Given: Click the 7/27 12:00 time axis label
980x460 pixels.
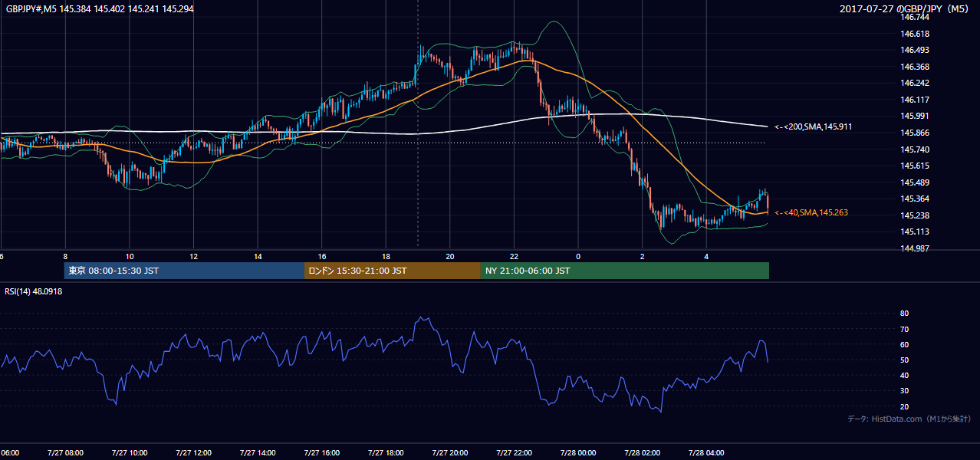Looking at the screenshot, I should pos(192,452).
